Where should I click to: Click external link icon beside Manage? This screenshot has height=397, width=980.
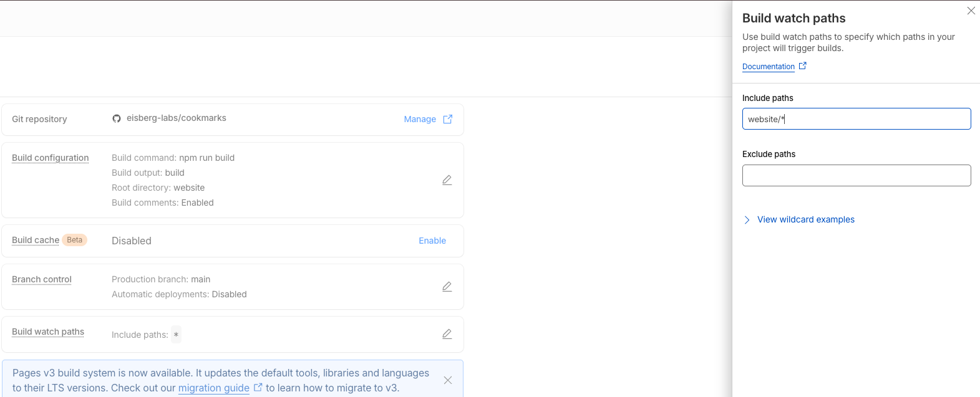click(448, 119)
